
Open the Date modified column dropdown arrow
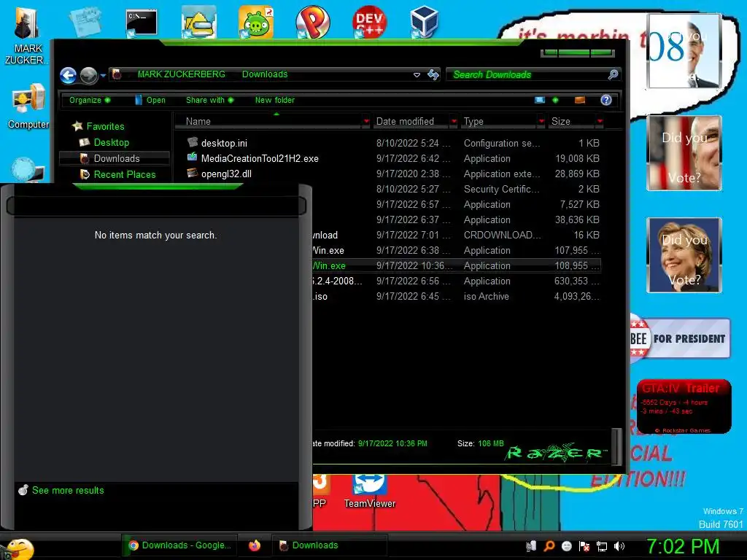click(454, 122)
